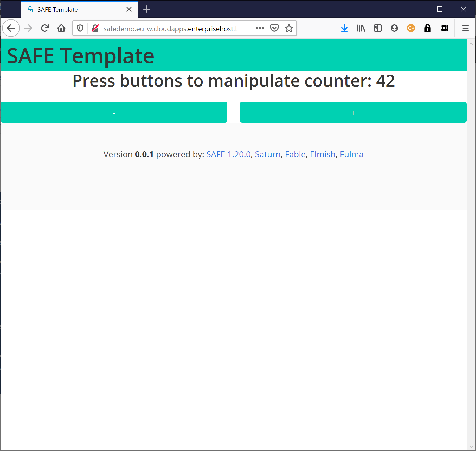The width and height of the screenshot is (476, 451).
Task: Open the Library toolbar icon
Action: click(361, 28)
